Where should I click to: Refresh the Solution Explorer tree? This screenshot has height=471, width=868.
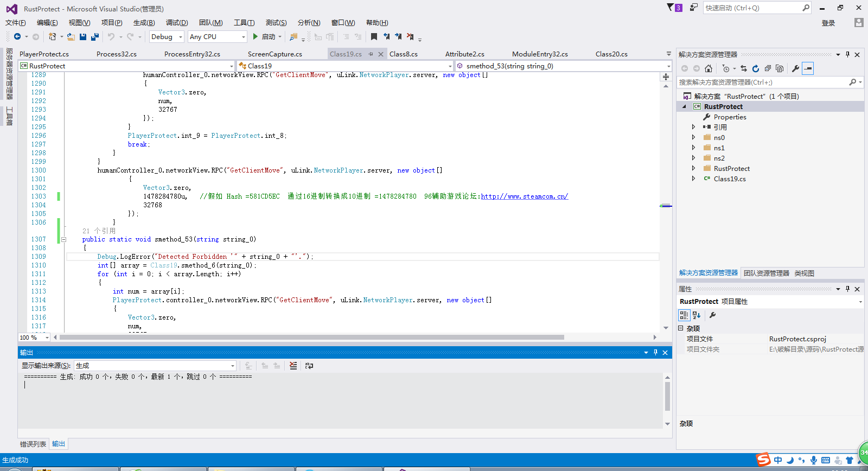click(755, 68)
